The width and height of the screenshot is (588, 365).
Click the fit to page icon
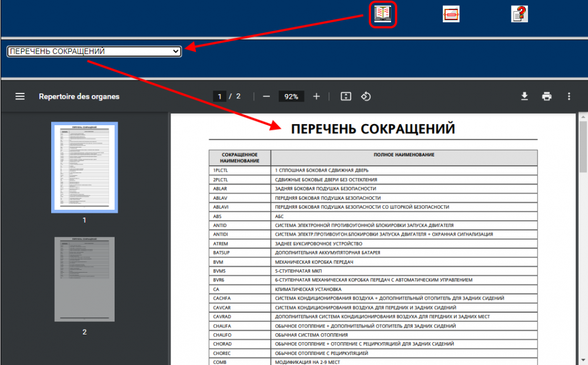click(x=346, y=96)
